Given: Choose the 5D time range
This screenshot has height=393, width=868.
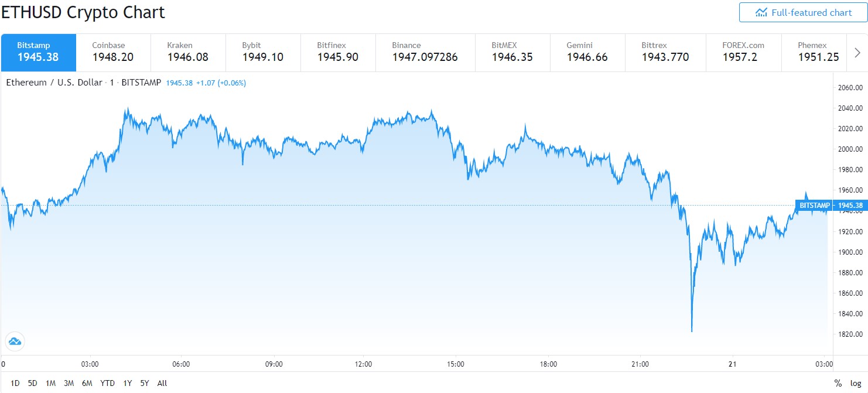Looking at the screenshot, I should tap(33, 383).
